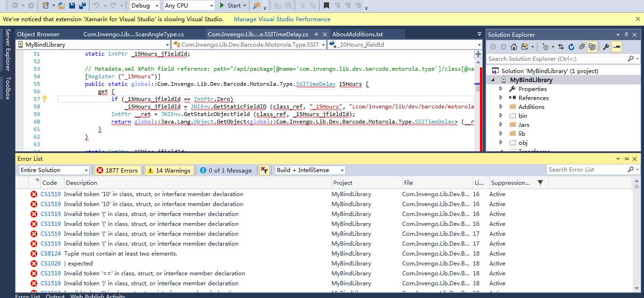Open CS1026 error code link
Image resolution: width=644 pixels, height=298 pixels.
point(51,264)
